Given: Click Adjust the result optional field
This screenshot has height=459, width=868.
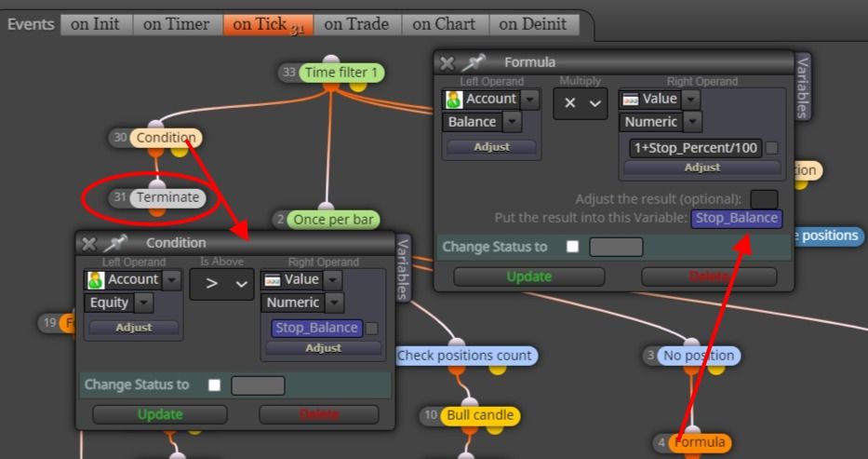Looking at the screenshot, I should [x=764, y=199].
